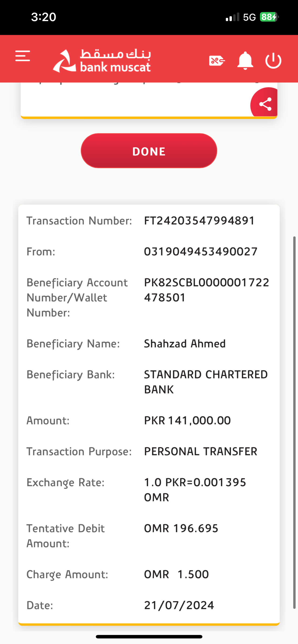
Task: Tap the amount PKR 141,000.00
Action: [187, 421]
